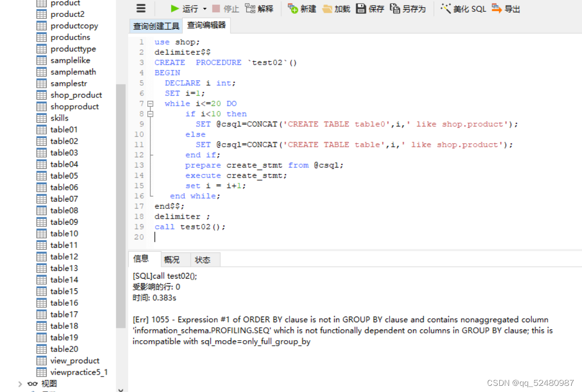Viewport: 582px width, 392px height.
Task: Select table01 in the tree
Action: click(64, 129)
